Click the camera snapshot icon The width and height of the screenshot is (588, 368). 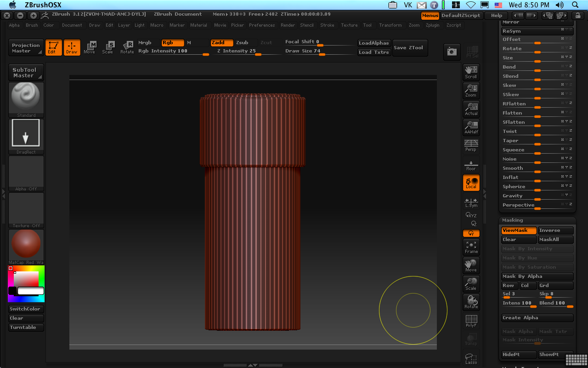click(452, 52)
